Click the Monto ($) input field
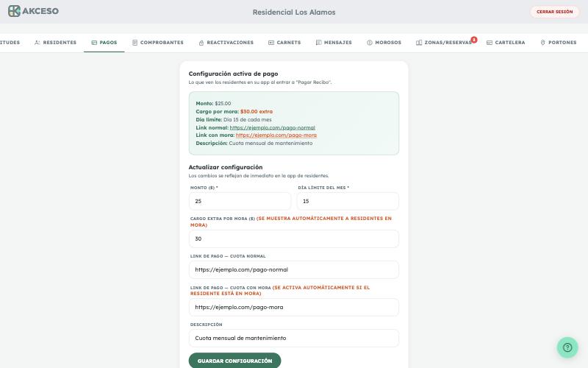 pyautogui.click(x=240, y=201)
